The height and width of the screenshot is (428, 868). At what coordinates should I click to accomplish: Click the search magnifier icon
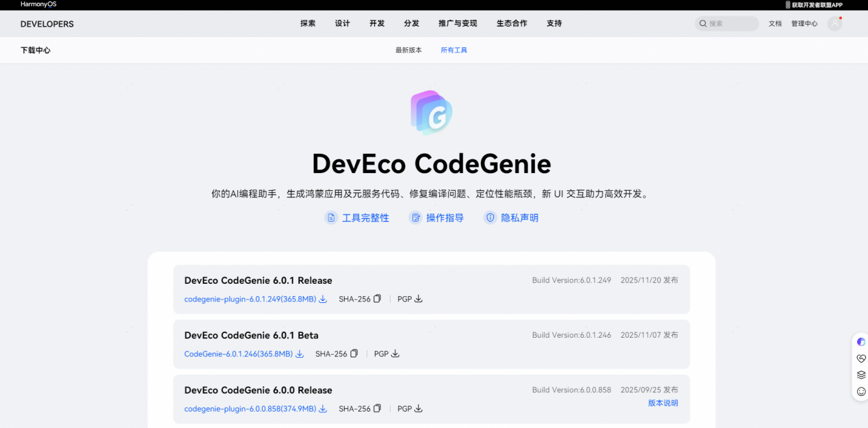703,23
